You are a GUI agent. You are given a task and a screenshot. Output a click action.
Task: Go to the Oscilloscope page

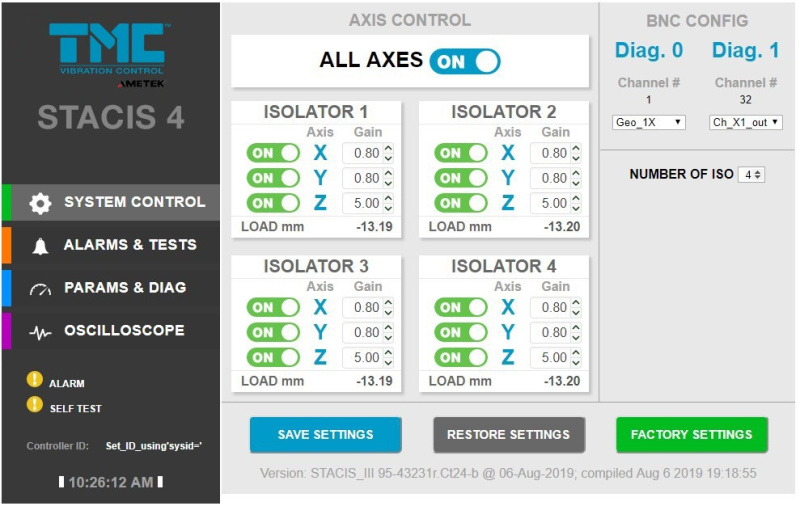[124, 331]
